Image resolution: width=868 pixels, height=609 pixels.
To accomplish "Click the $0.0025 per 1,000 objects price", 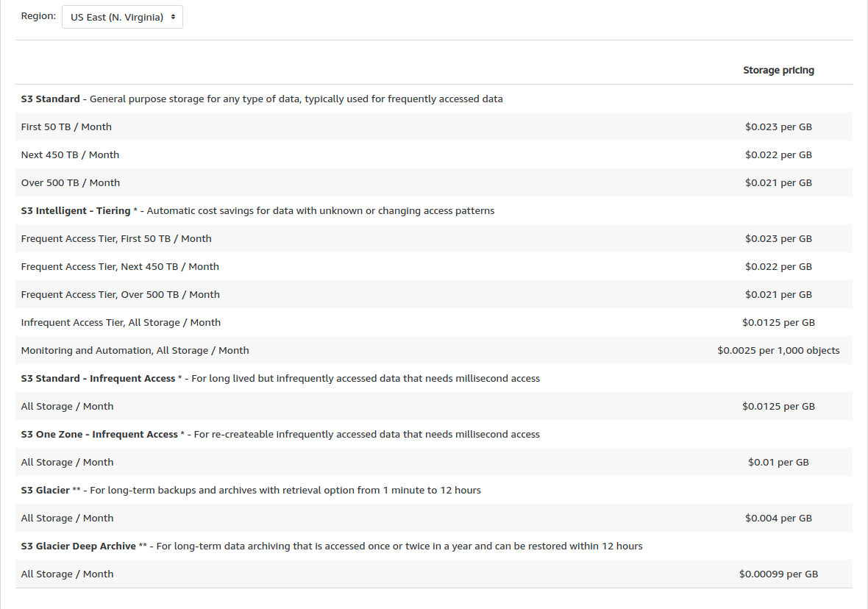I will tap(778, 350).
